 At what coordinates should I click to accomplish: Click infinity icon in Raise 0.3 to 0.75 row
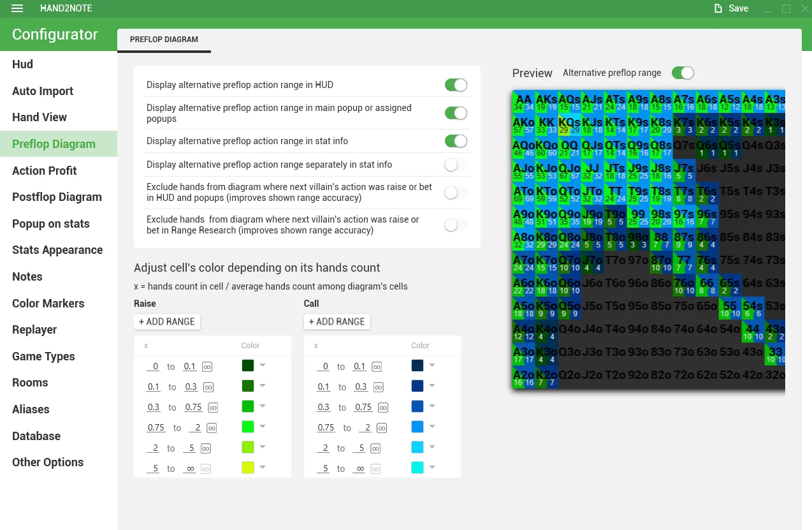point(213,408)
